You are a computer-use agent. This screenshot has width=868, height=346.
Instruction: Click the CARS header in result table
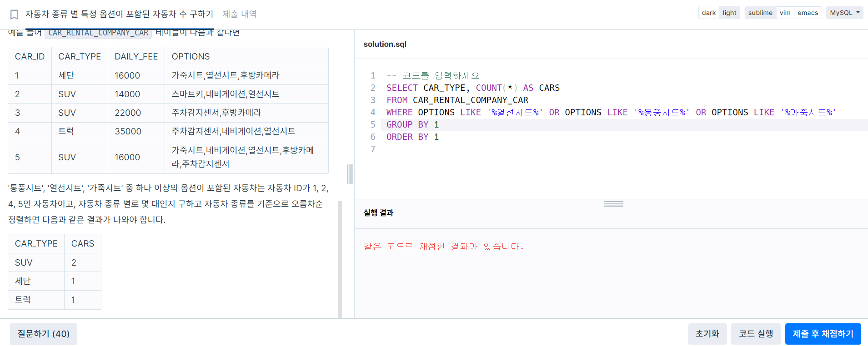pyautogui.click(x=83, y=244)
